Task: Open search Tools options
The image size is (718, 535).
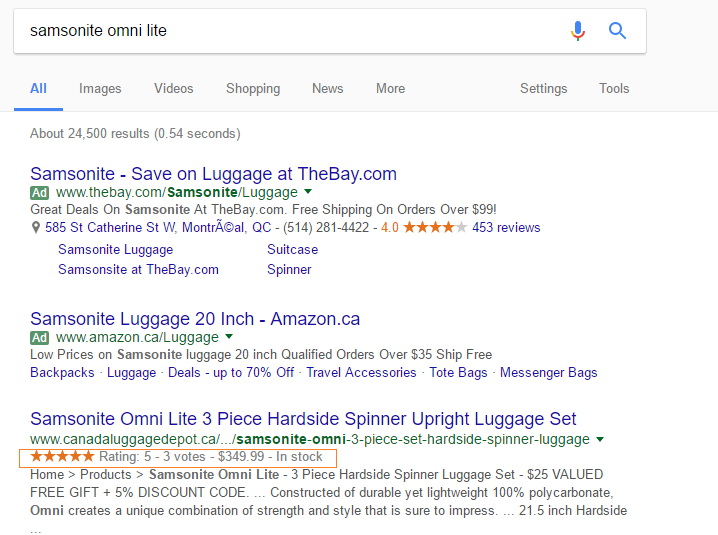Action: [614, 89]
